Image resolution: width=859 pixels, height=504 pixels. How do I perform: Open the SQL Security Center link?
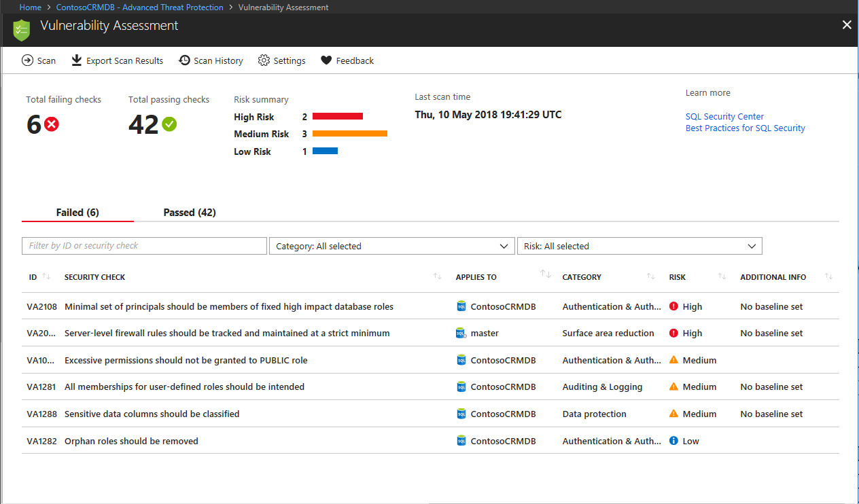coord(724,117)
